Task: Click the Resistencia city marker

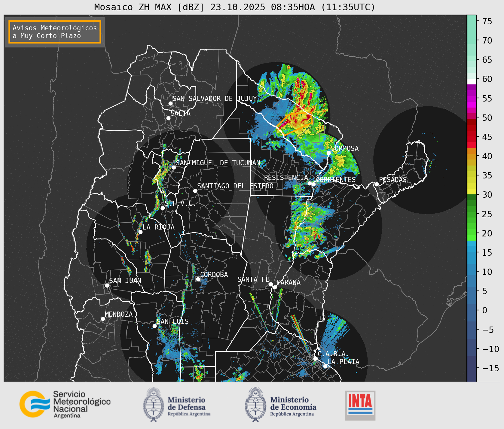Action: 310,183
